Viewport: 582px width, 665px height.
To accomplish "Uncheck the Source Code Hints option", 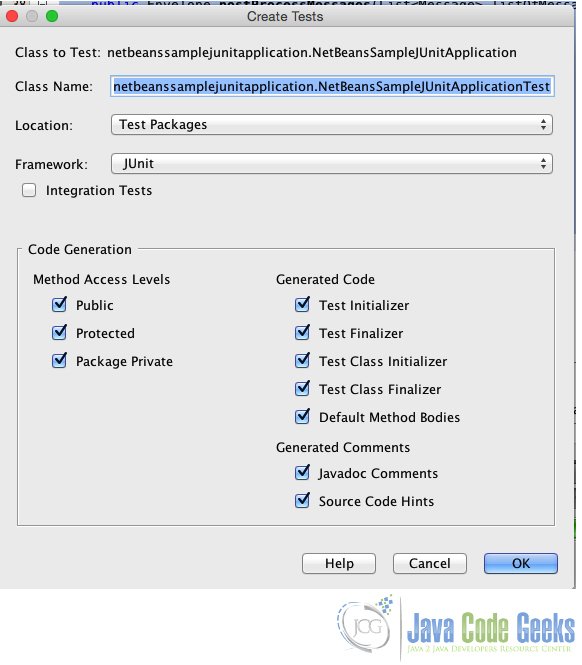I will pyautogui.click(x=302, y=501).
